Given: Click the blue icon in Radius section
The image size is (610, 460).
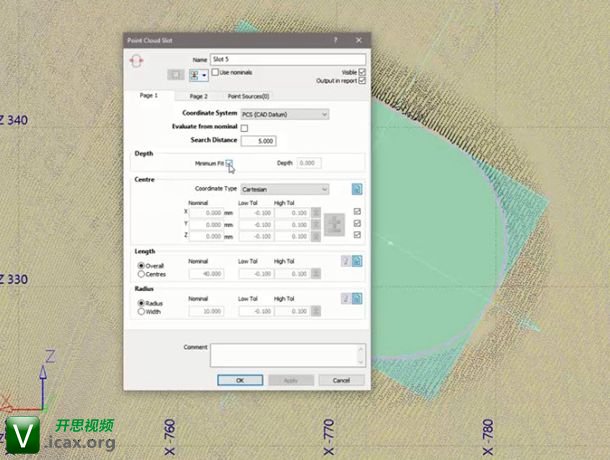Looking at the screenshot, I should [357, 298].
